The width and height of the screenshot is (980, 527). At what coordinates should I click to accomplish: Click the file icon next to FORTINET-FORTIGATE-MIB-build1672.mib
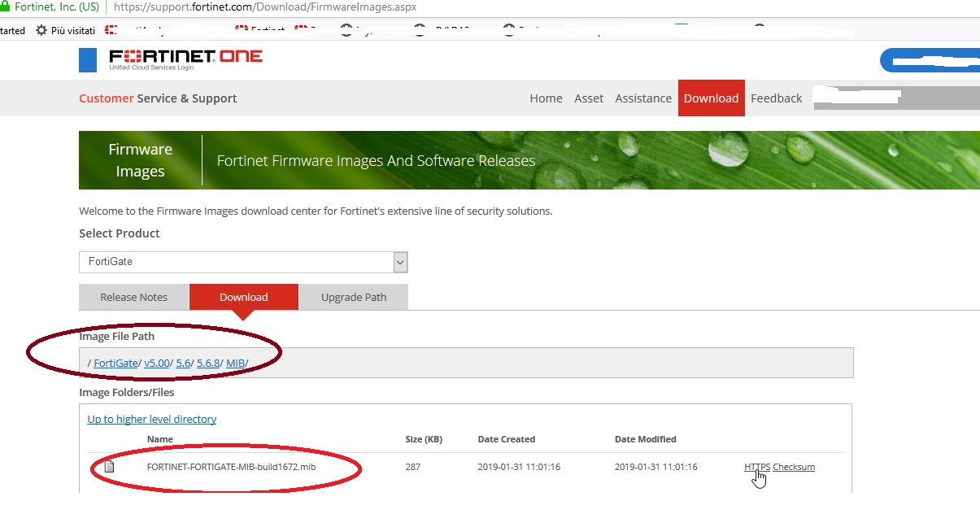click(109, 467)
